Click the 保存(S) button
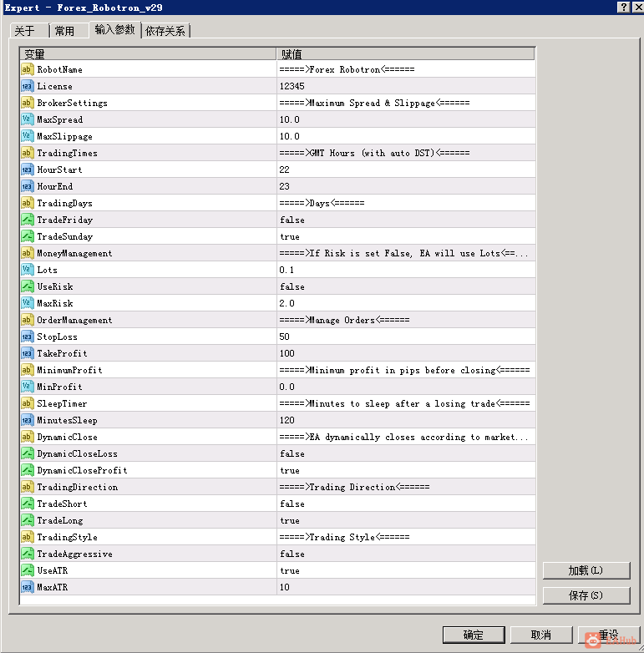644x653 pixels. [586, 595]
